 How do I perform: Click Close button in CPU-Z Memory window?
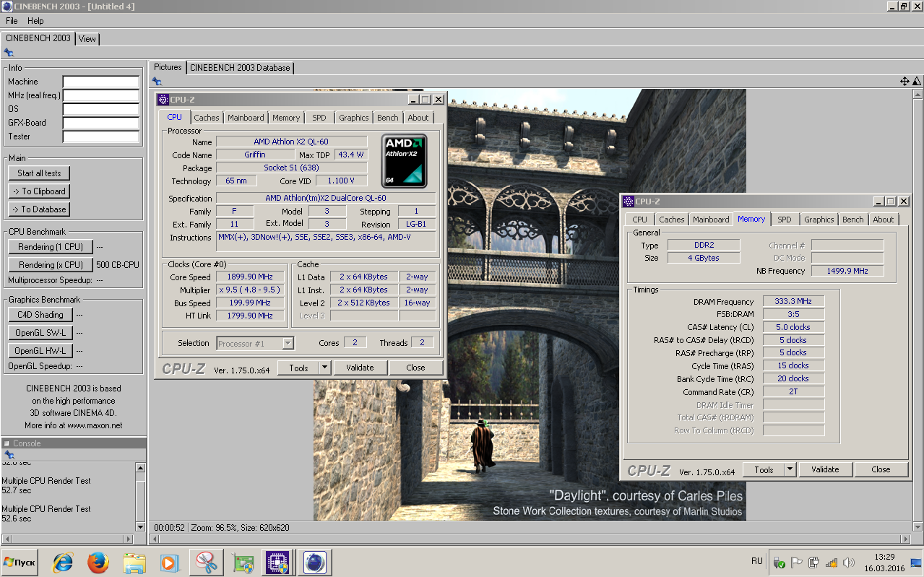(x=881, y=469)
